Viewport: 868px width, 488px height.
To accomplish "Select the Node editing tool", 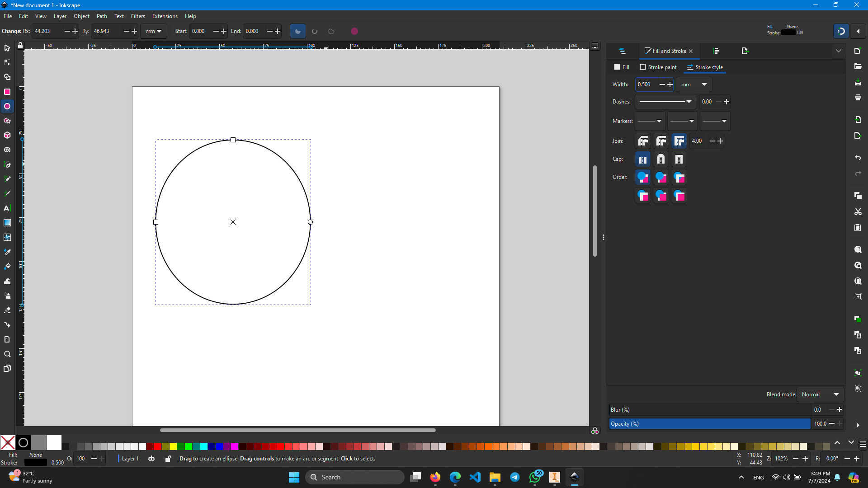I will (7, 62).
